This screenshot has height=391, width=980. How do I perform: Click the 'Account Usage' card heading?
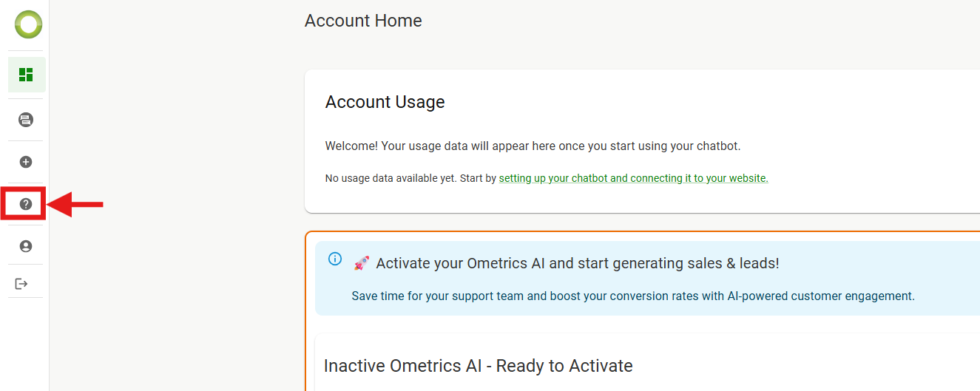pyautogui.click(x=385, y=102)
